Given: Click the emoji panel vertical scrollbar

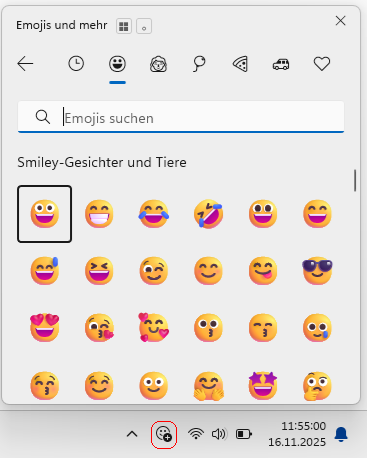Looking at the screenshot, I should click(x=355, y=180).
